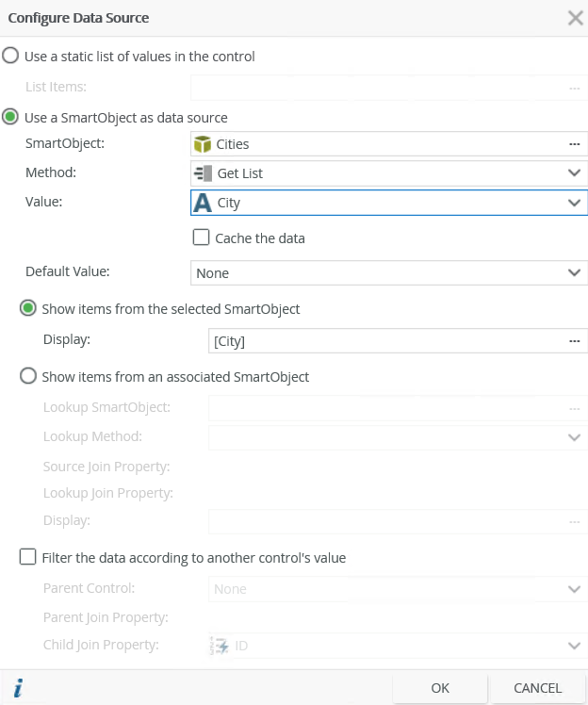Choose Show items from associated SmartObject
Viewport: 588px width, 705px height.
click(x=28, y=377)
